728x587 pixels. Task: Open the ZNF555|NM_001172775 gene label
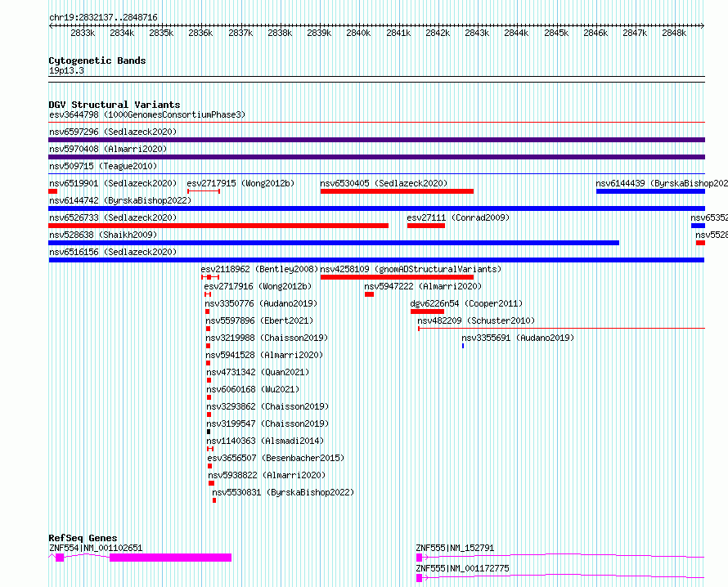click(x=462, y=568)
